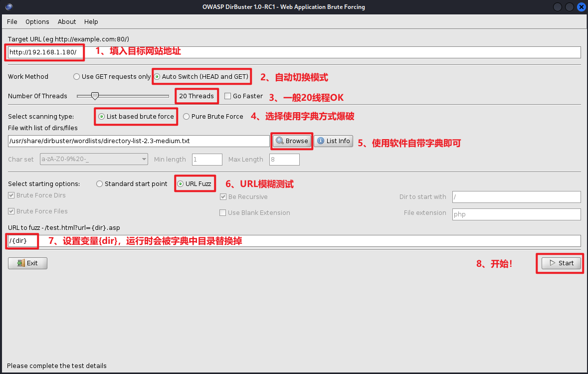Image resolution: width=588 pixels, height=374 pixels.
Task: Click the info icon on List Info button
Action: 321,141
